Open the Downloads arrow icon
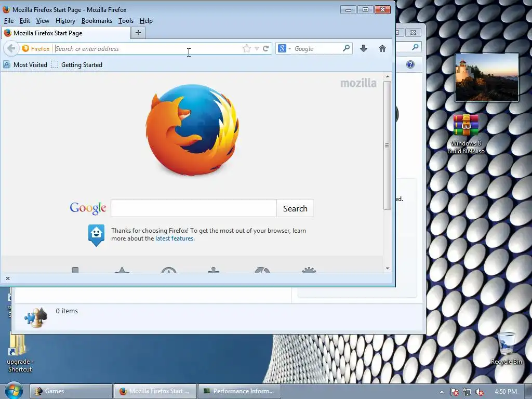 tap(364, 48)
